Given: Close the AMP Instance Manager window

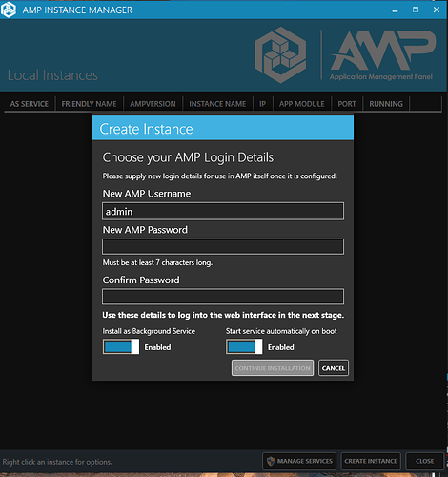Looking at the screenshot, I should 437,10.
